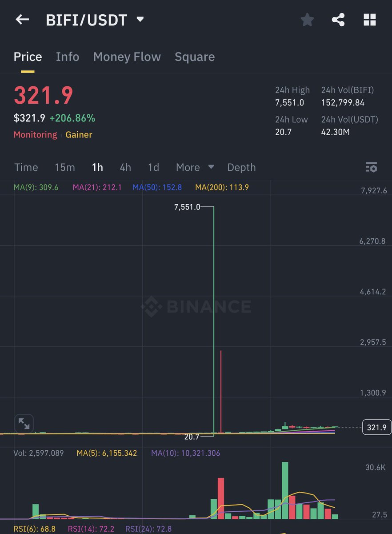
Task: Tap the RSI(6): 68.8 label
Action: point(34,529)
